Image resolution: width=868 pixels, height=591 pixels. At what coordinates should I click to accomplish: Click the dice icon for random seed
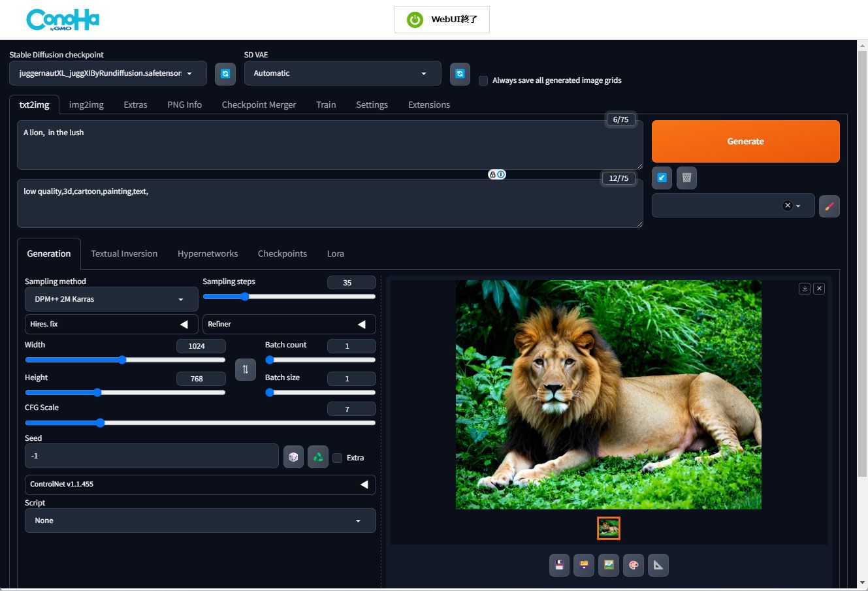293,457
